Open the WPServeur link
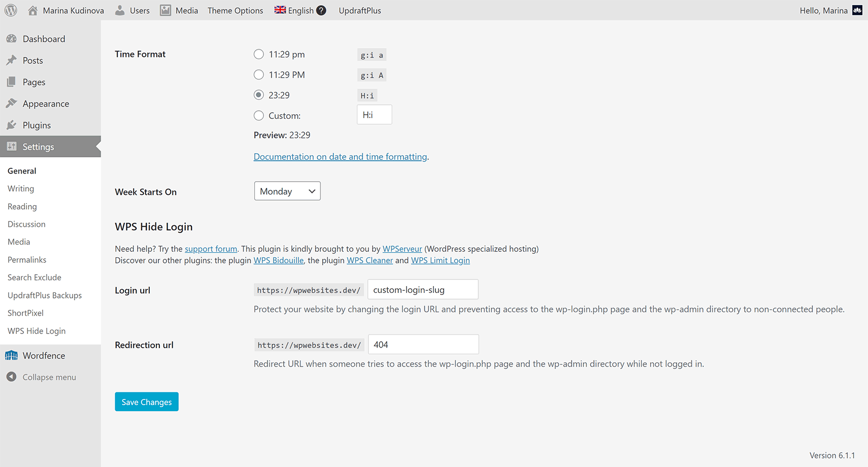 (x=402, y=249)
